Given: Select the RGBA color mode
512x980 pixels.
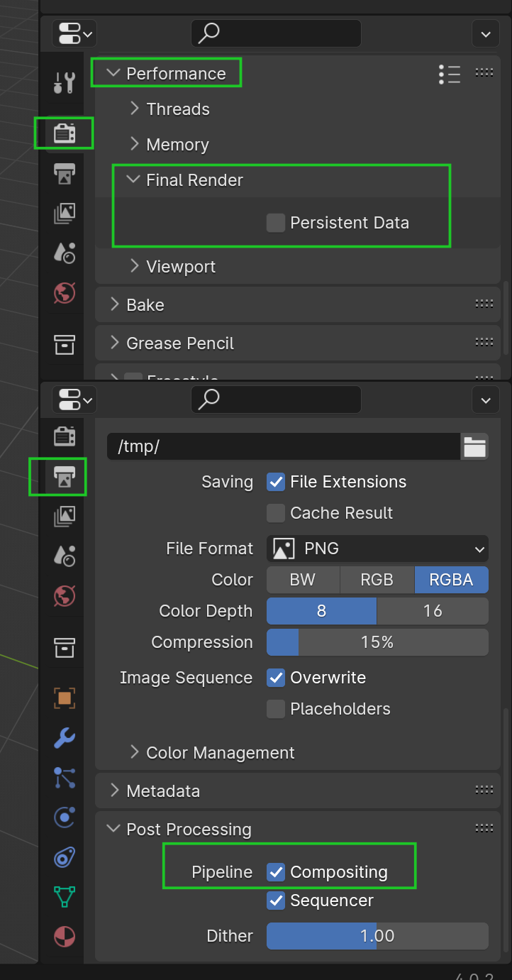Looking at the screenshot, I should 452,580.
